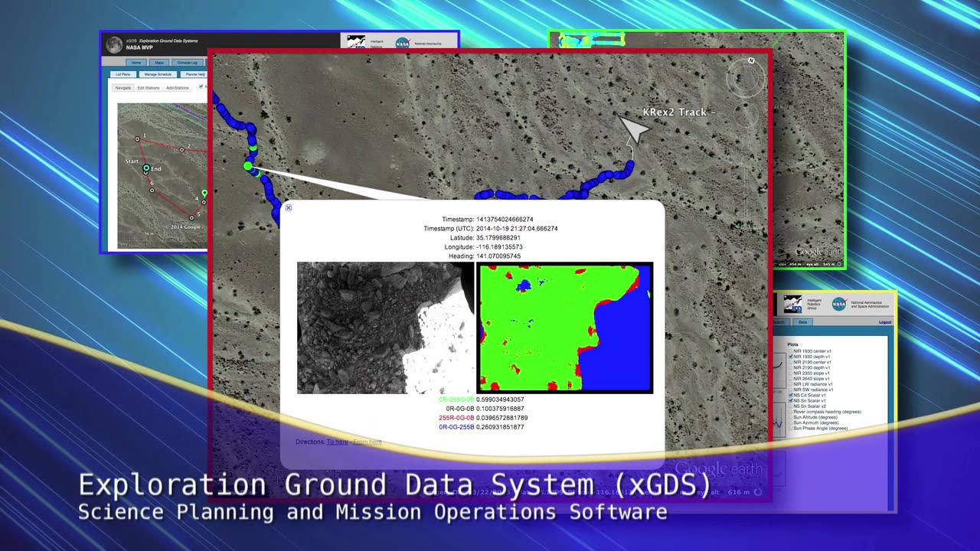
Task: Click station 6 marker on planner map
Action: pos(152,190)
